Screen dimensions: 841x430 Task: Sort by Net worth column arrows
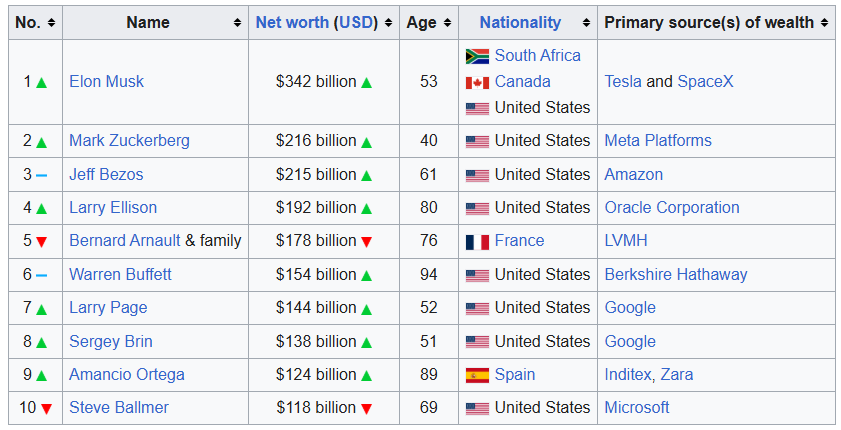point(388,23)
